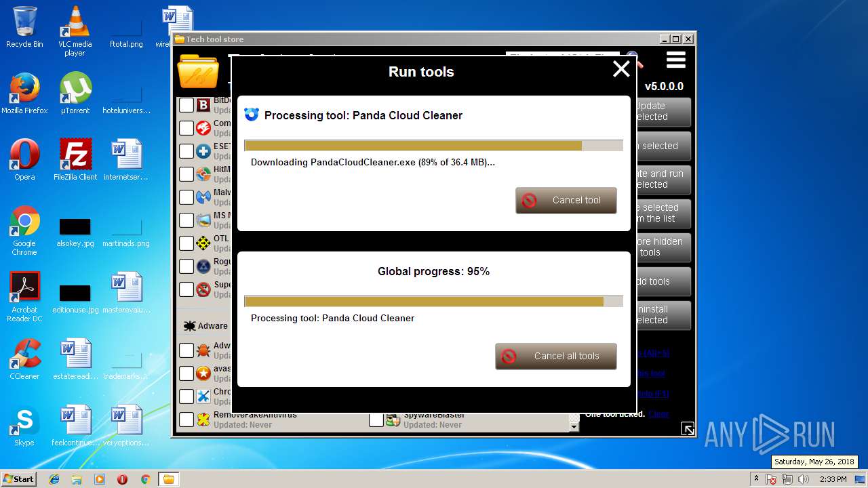Click the AdwCleaner tool icon
Image resolution: width=868 pixels, height=488 pixels.
pyautogui.click(x=203, y=350)
